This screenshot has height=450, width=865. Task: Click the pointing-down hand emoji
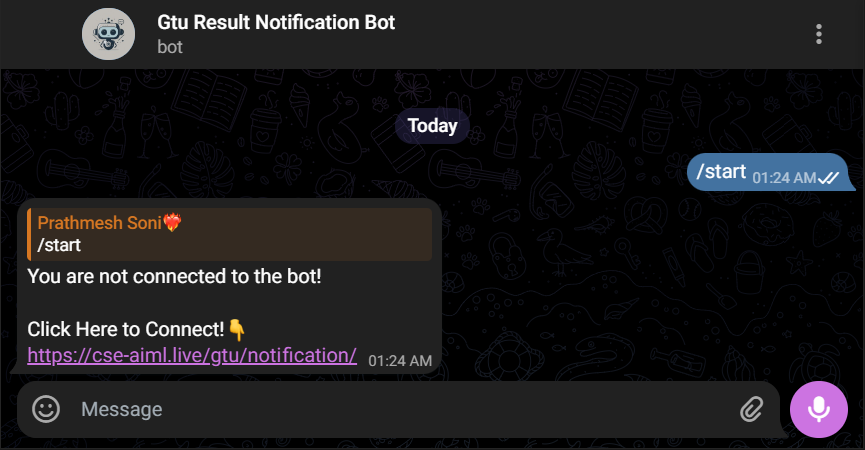237,329
